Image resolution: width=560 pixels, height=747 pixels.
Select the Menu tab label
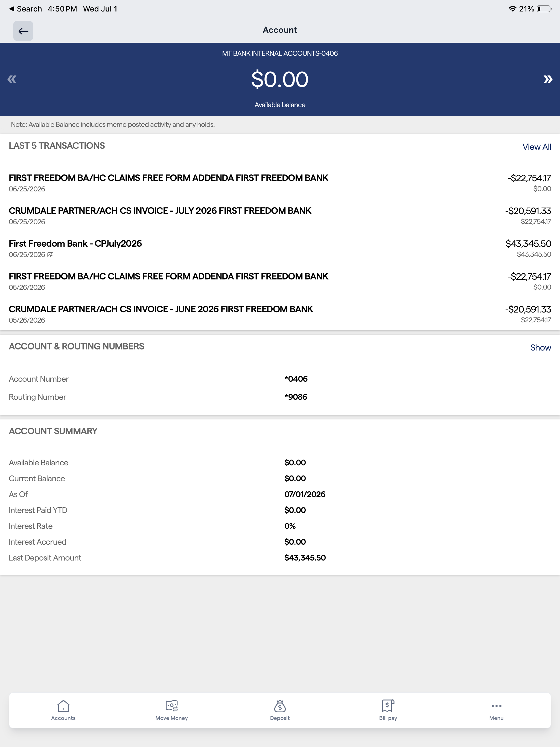pos(496,718)
